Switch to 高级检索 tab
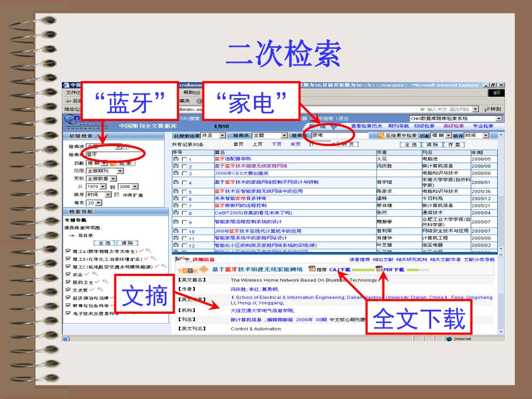This screenshot has height=399, width=532. (x=454, y=126)
